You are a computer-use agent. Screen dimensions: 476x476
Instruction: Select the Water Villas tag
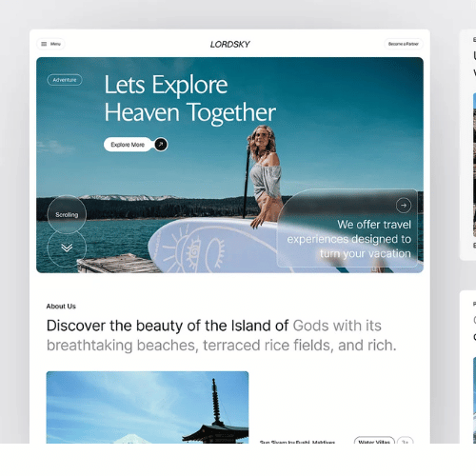[374, 441]
